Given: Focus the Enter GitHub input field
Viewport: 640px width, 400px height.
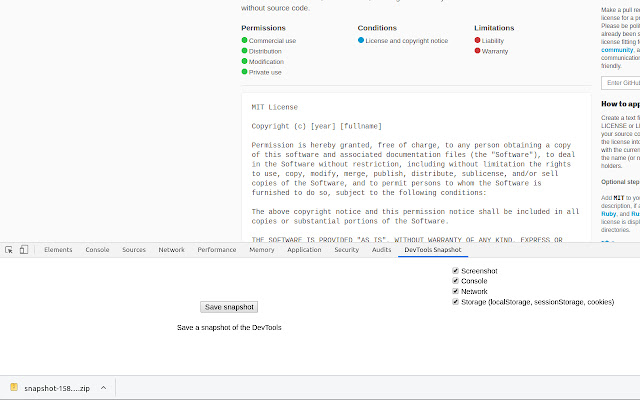Looking at the screenshot, I should coord(620,83).
